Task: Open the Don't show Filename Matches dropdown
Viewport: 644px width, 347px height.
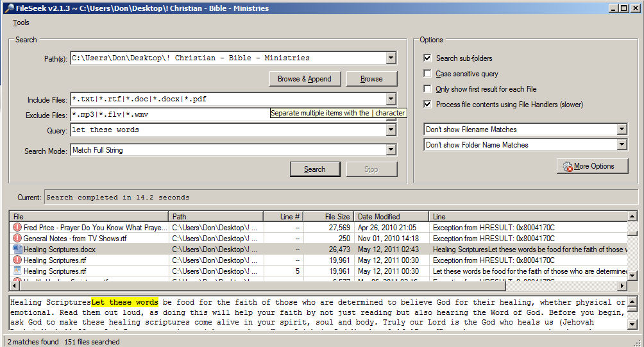Action: tap(621, 130)
